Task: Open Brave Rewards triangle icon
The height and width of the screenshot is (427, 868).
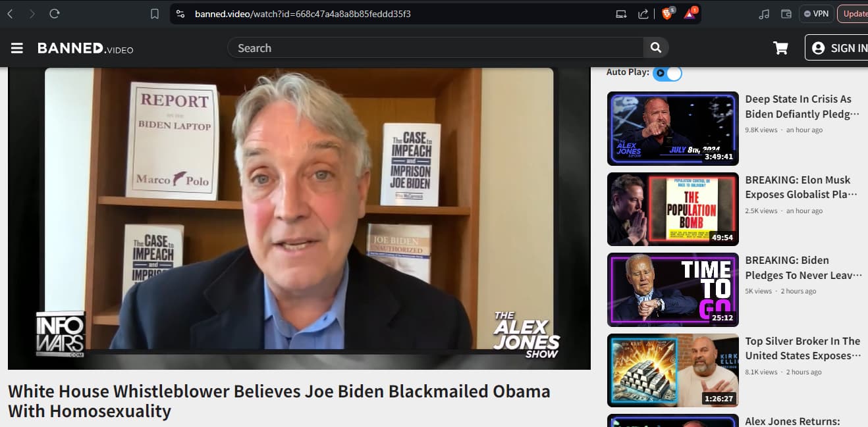Action: click(x=690, y=13)
